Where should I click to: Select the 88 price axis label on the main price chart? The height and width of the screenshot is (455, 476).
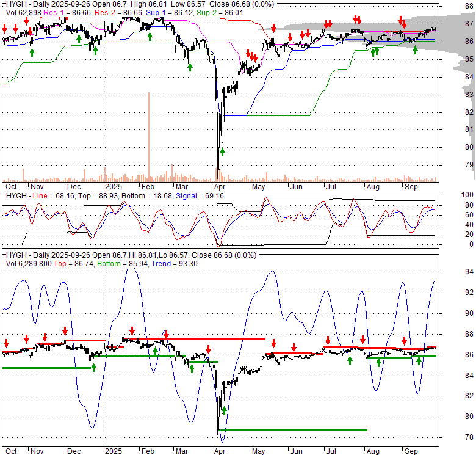click(469, 6)
